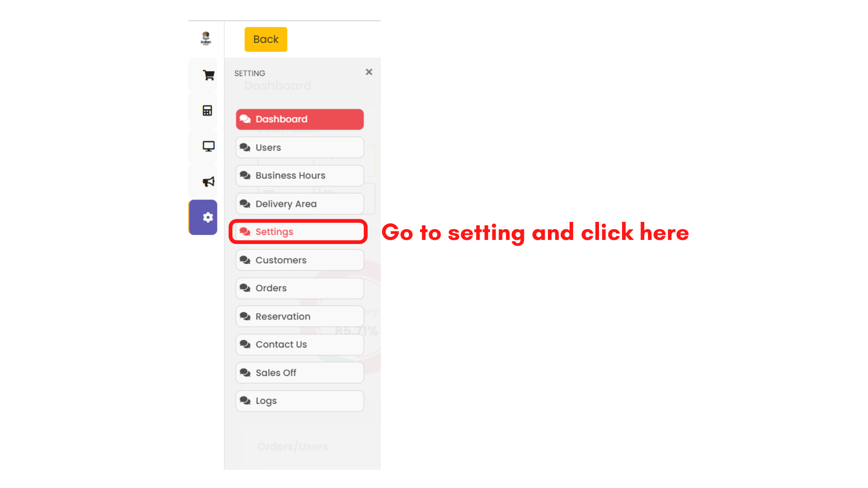Open the monitor display sidebar icon

208,146
